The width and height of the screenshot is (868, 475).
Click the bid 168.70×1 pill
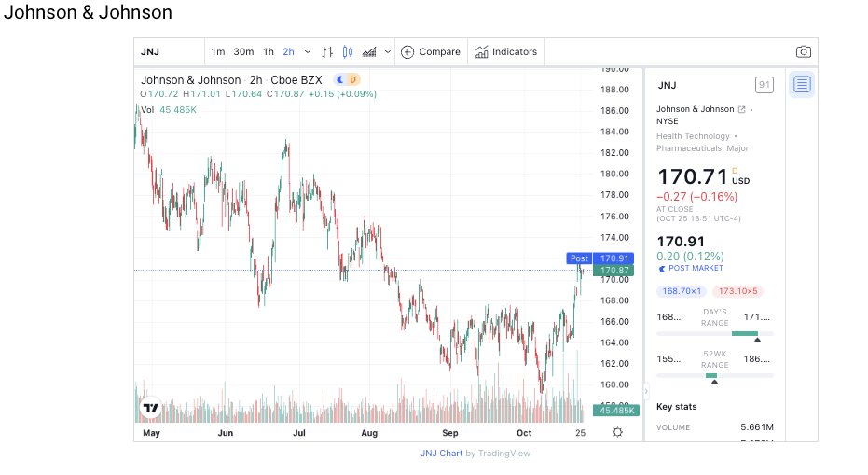click(682, 291)
